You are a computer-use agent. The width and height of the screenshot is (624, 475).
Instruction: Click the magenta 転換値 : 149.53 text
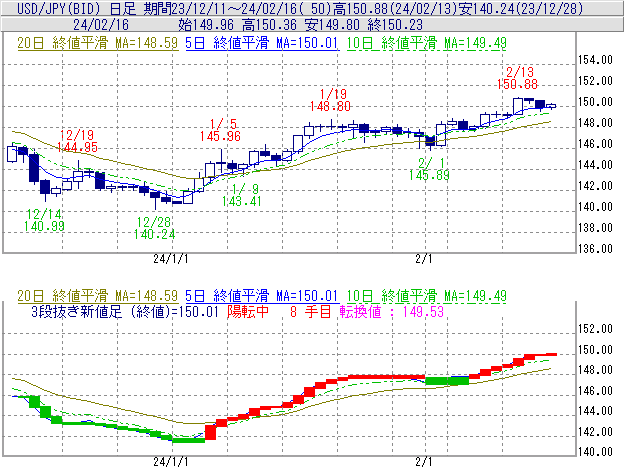(x=392, y=311)
